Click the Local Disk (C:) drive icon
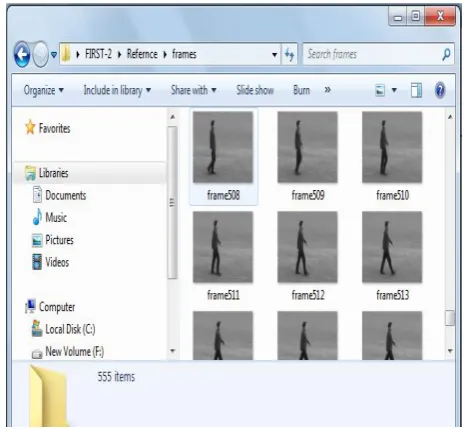Viewport: 465px width, 430px height. tap(37, 328)
